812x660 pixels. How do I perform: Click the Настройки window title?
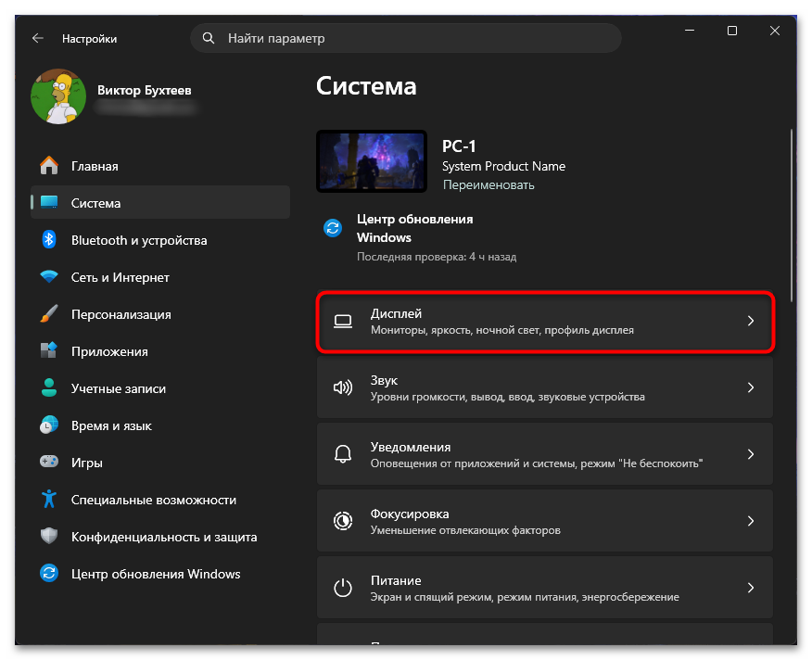(x=90, y=39)
